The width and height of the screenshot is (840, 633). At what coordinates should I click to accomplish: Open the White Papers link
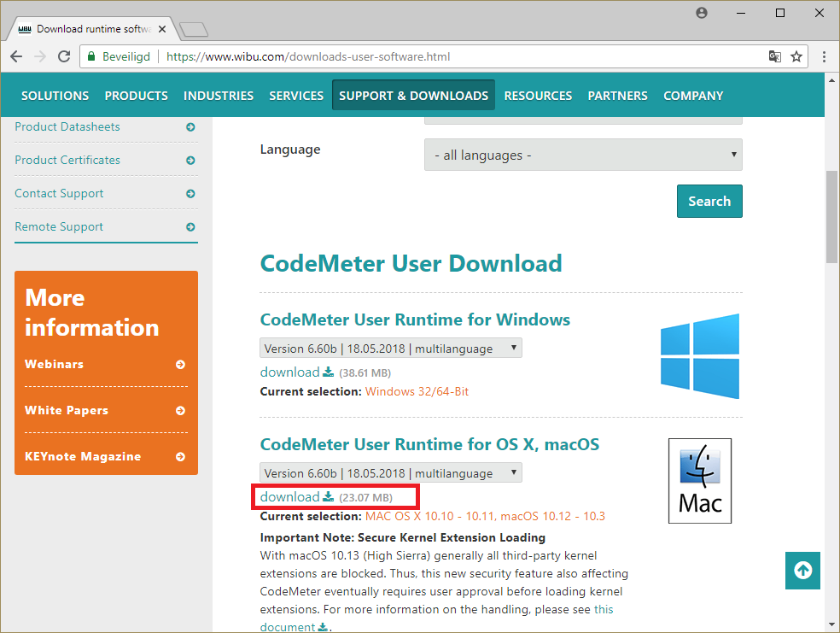point(67,410)
